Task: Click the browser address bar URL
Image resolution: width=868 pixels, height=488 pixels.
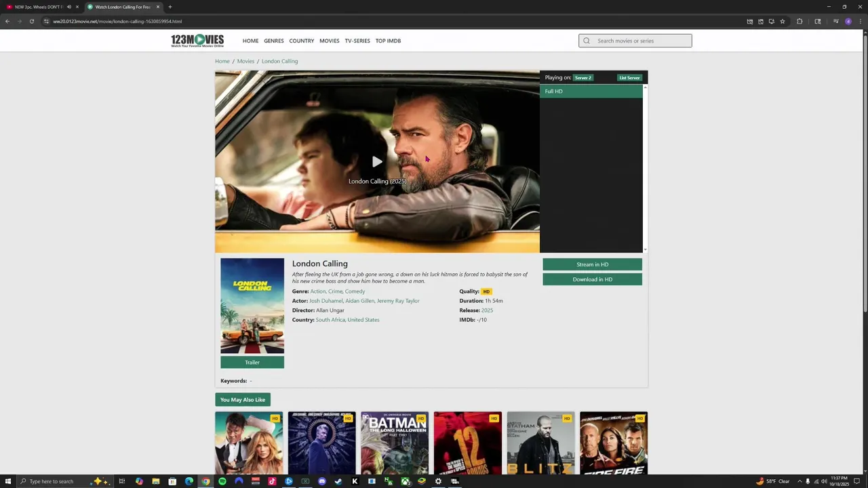Action: pyautogui.click(x=117, y=21)
